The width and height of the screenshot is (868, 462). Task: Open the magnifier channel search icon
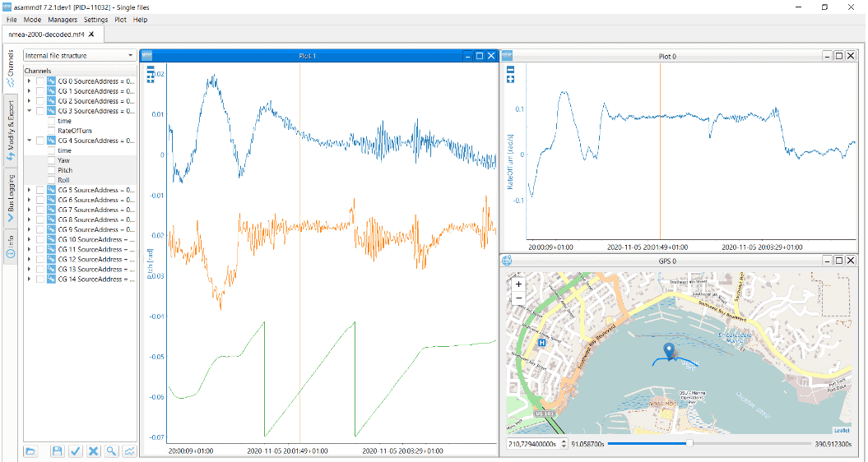click(111, 451)
